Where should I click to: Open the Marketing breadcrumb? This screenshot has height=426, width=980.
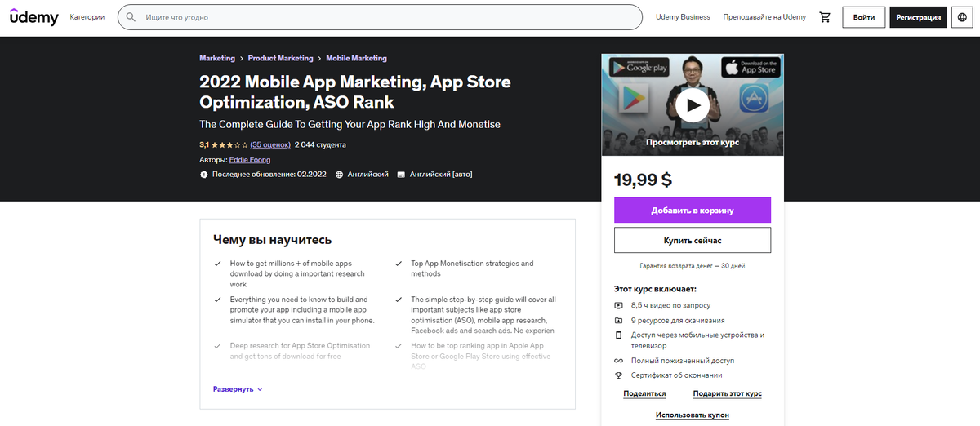click(x=217, y=59)
